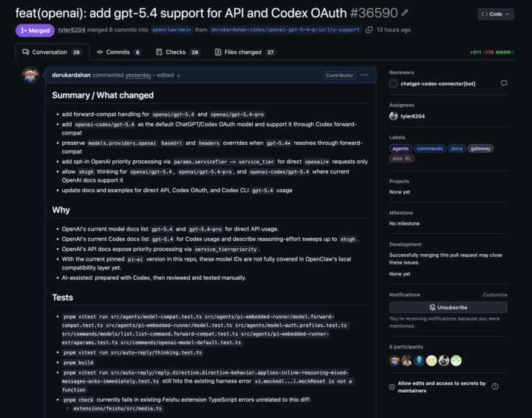Click the fifth participant avatar
This screenshot has width=532, height=418.
pyautogui.click(x=444, y=360)
